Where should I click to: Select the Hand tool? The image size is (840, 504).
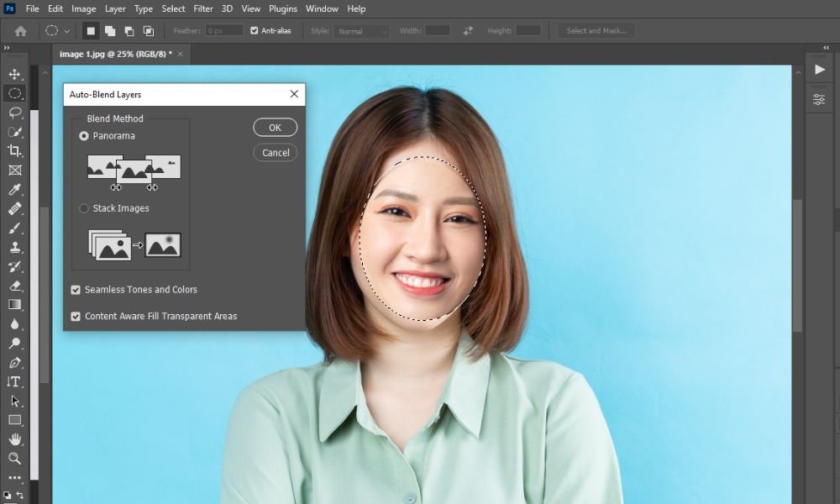14,439
